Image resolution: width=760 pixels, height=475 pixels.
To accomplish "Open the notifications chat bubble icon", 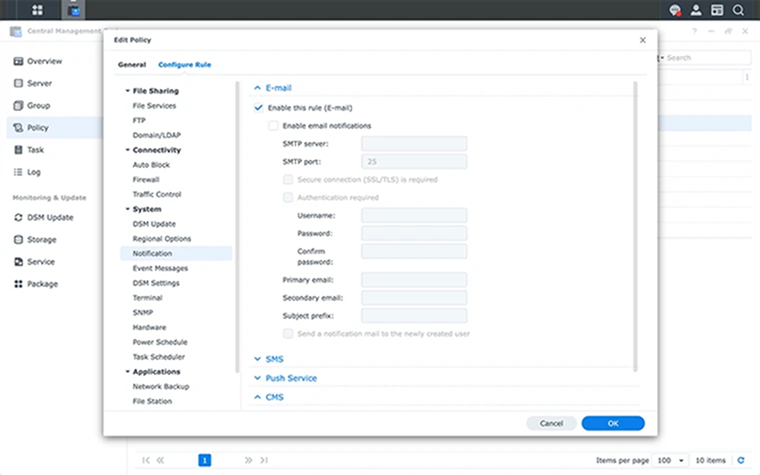I will tap(676, 10).
